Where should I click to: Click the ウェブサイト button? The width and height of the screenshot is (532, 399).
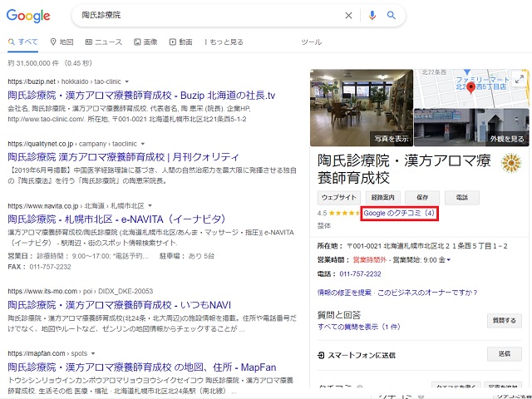(339, 198)
